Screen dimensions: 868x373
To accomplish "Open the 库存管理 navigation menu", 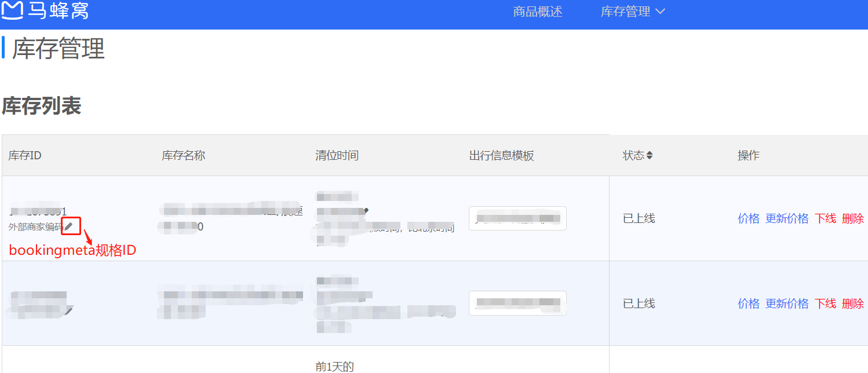I will 626,12.
